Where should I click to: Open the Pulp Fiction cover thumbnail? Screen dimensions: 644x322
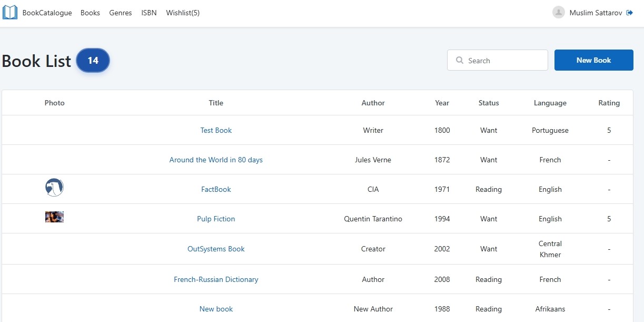54,217
